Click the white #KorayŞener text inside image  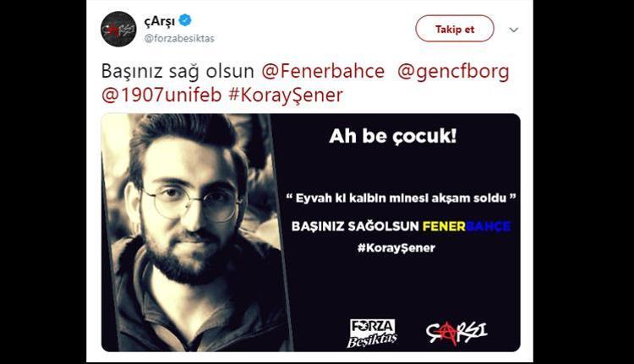(x=396, y=247)
